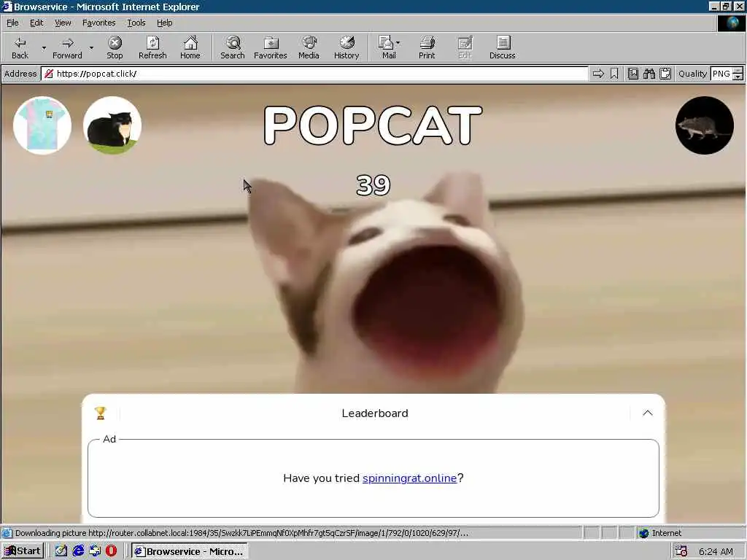Viewport: 747px width, 560px height.
Task: Click the picture-frame bookmark icon near Quality
Action: pyautogui.click(x=632, y=74)
